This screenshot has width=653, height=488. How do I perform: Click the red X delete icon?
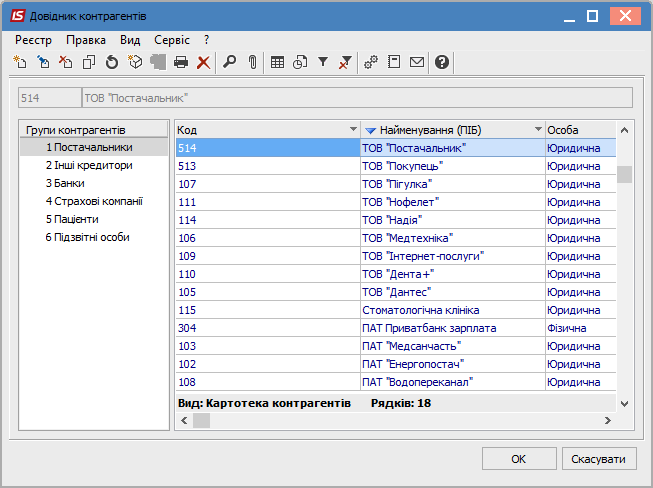coord(203,62)
